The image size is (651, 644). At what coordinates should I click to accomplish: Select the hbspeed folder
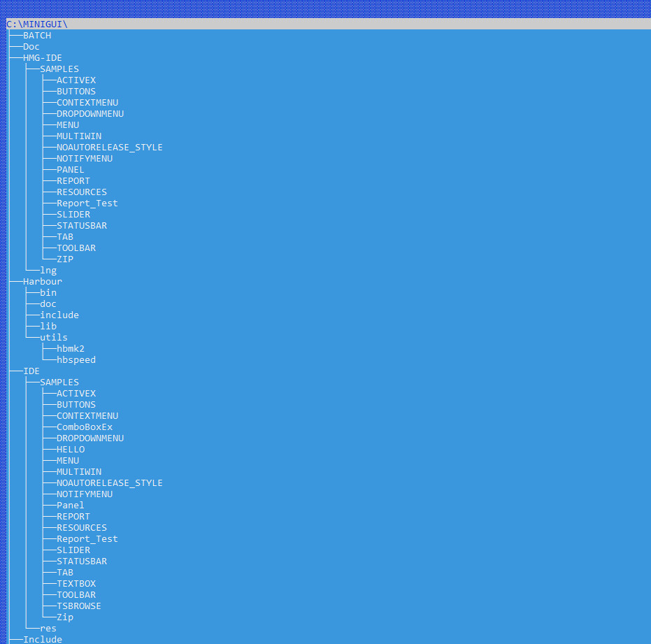pyautogui.click(x=76, y=360)
